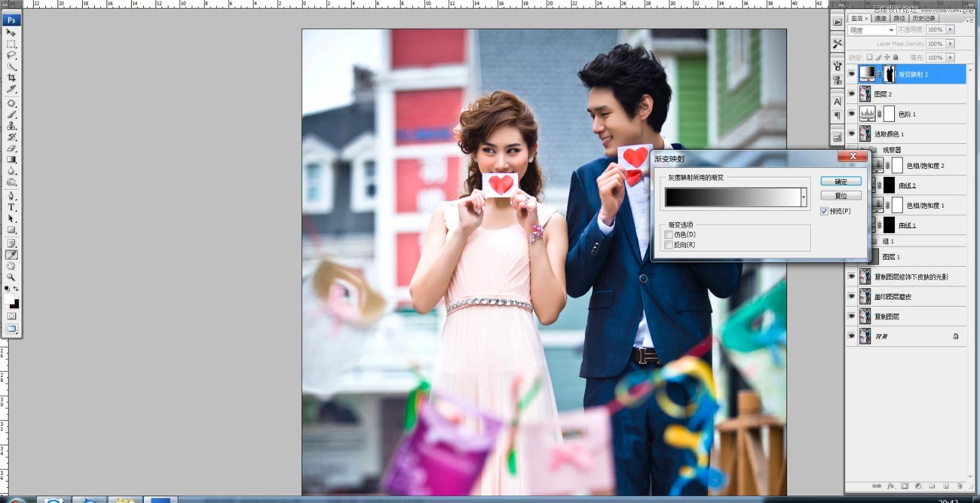
Task: Select the Lasso tool
Action: pyautogui.click(x=11, y=55)
